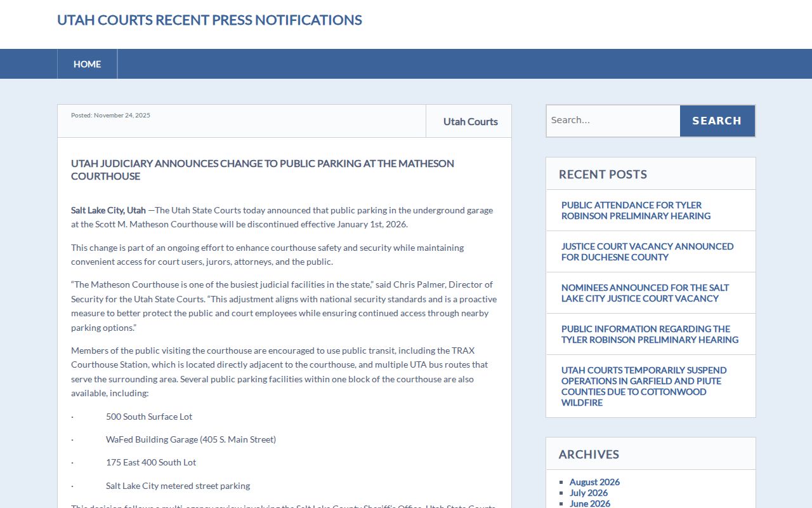Click into the Search input field
812x508 pixels.
613,121
